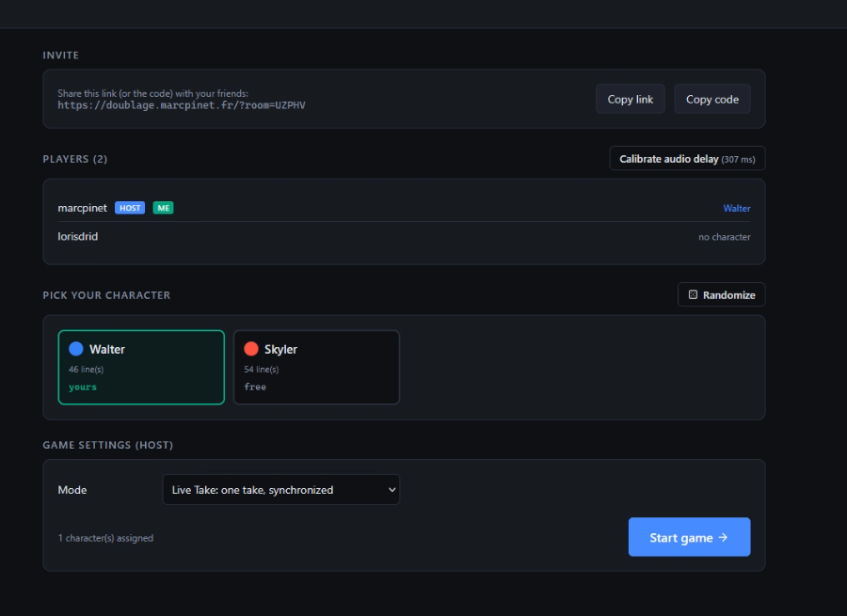
Task: Click player name marcpinet
Action: coord(82,208)
